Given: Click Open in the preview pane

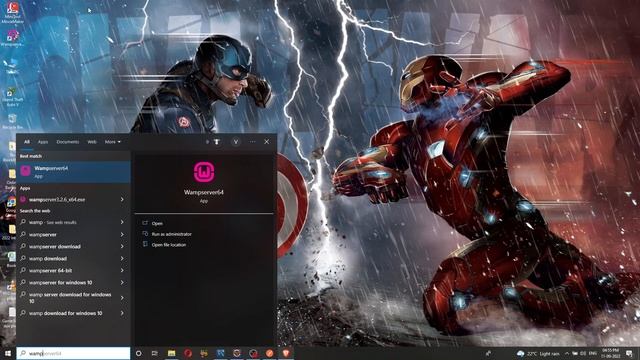Looking at the screenshot, I should click(157, 223).
